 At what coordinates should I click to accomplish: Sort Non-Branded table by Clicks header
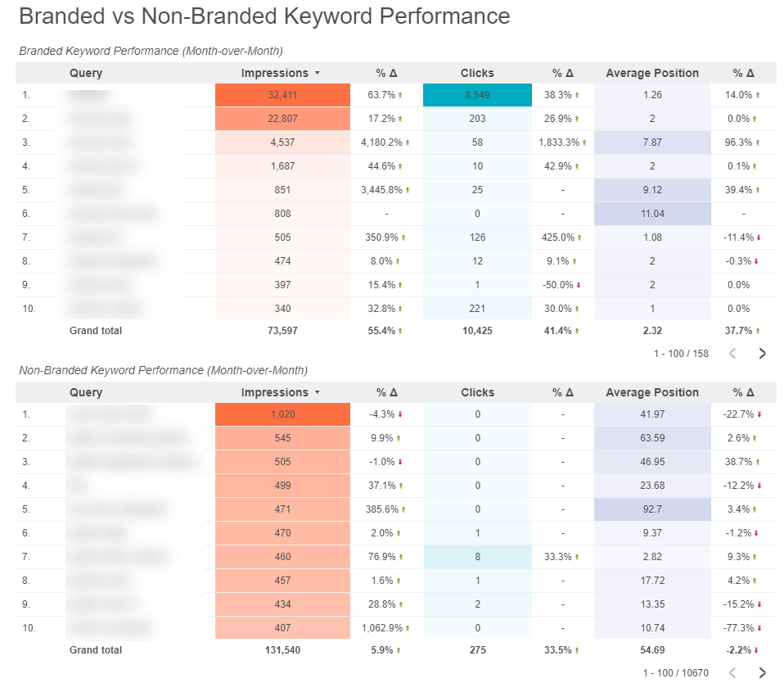[477, 392]
